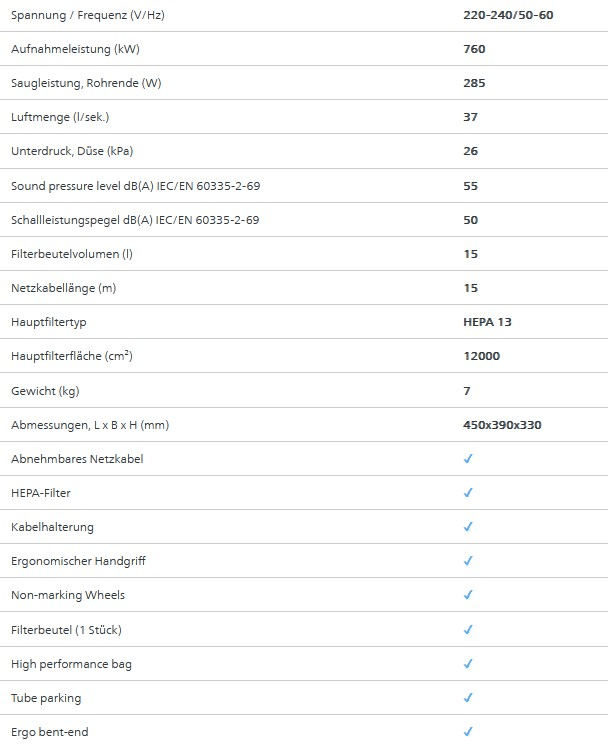Click the Kabelhalterung checkmark icon
Screen dimensions: 608x746
468,527
